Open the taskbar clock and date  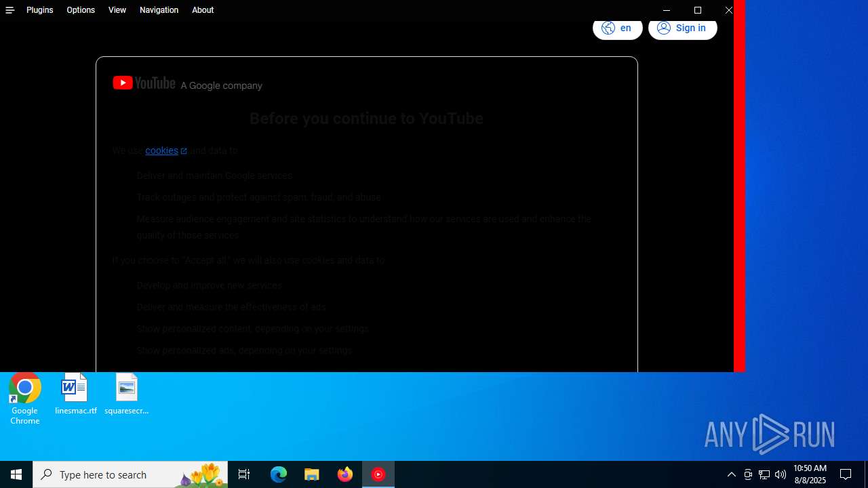[x=810, y=474]
